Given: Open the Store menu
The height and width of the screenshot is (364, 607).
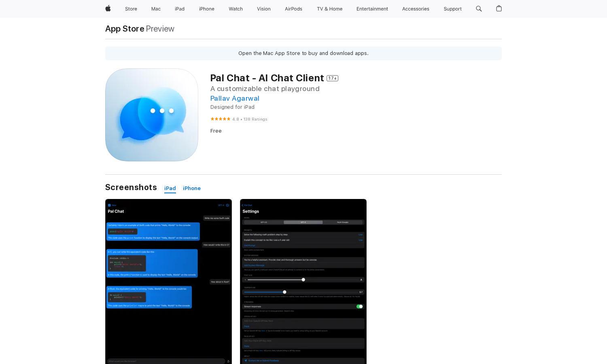Looking at the screenshot, I should (x=131, y=9).
